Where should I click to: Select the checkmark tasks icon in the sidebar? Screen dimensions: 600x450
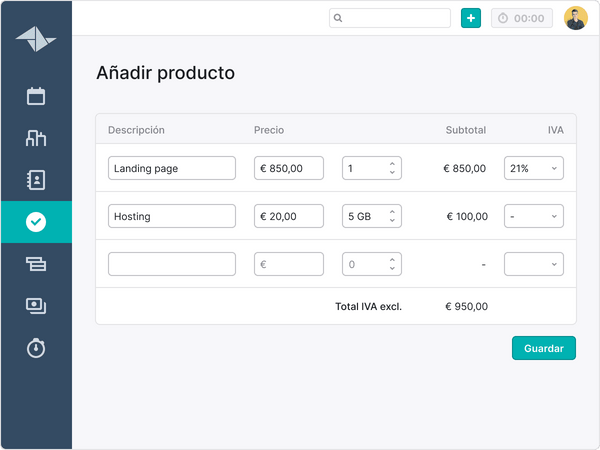[36, 222]
